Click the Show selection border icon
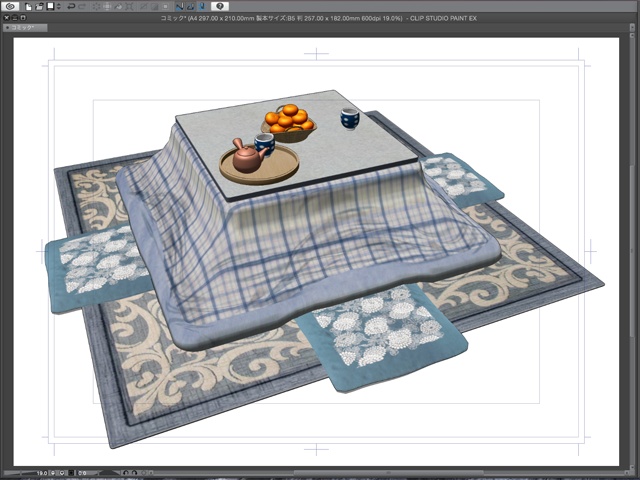The height and width of the screenshot is (480, 640). pos(165,7)
